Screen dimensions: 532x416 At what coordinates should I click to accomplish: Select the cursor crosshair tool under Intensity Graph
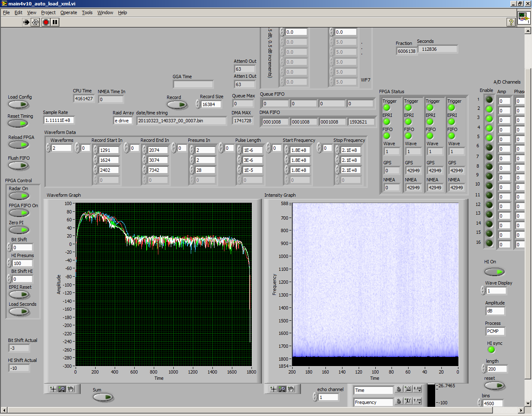[x=273, y=389]
